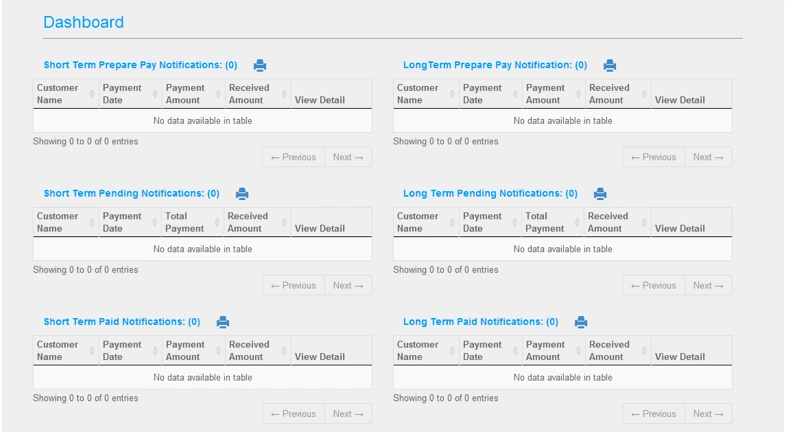The width and height of the screenshot is (786, 432).
Task: Click Previous in Short Term Paid Notifications
Action: (x=293, y=413)
